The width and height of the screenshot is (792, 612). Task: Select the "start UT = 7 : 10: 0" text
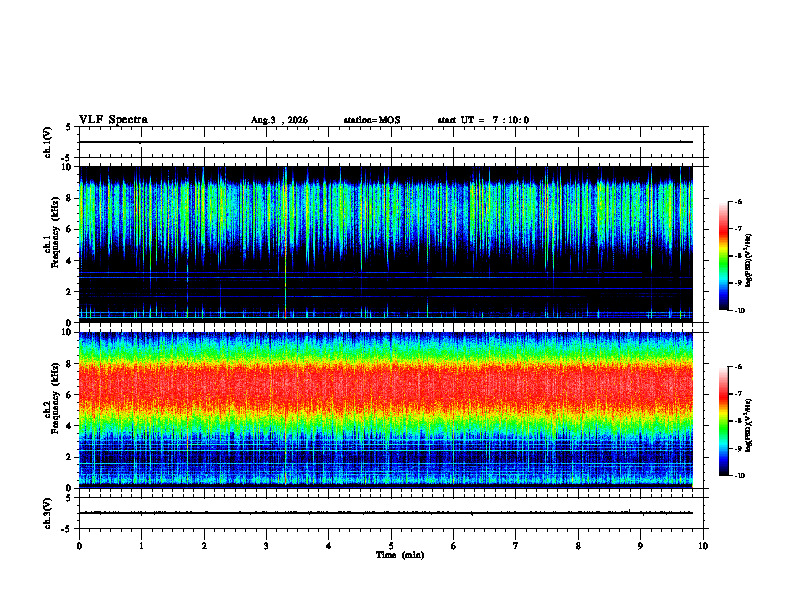483,120
